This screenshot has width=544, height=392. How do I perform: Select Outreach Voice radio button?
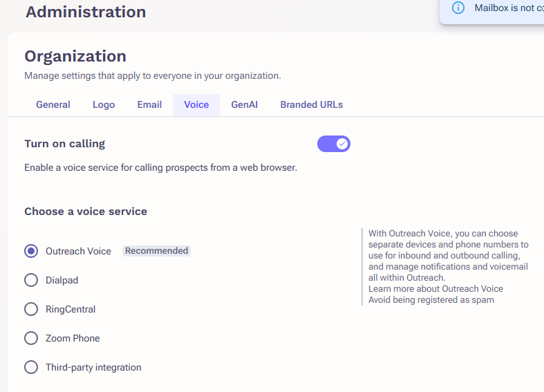click(31, 251)
